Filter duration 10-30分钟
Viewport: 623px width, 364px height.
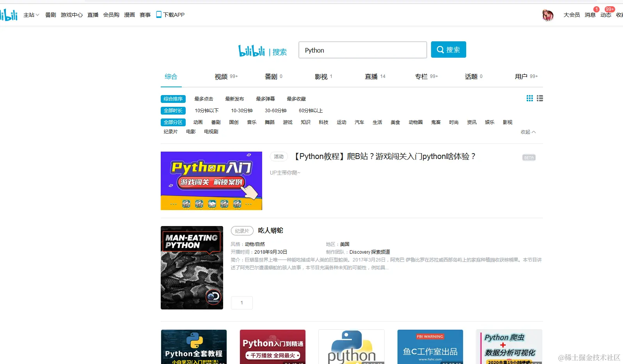click(x=242, y=111)
